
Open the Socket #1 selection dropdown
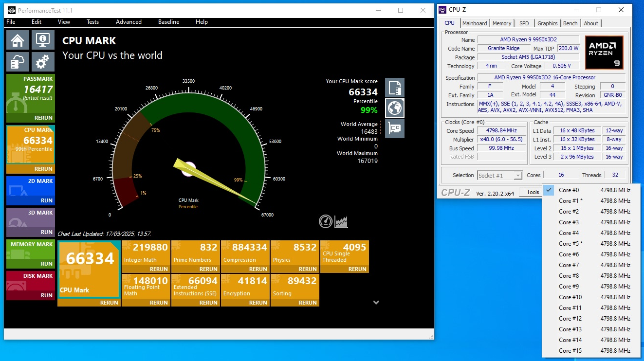coord(500,175)
